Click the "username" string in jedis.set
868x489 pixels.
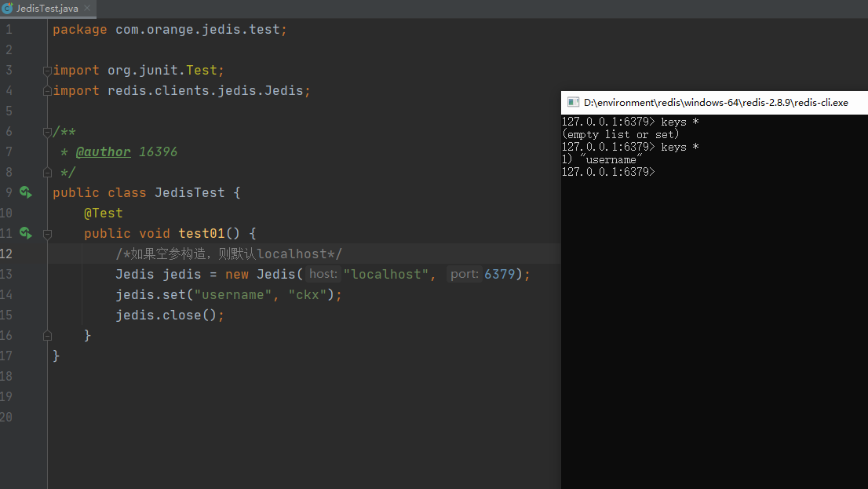point(232,294)
